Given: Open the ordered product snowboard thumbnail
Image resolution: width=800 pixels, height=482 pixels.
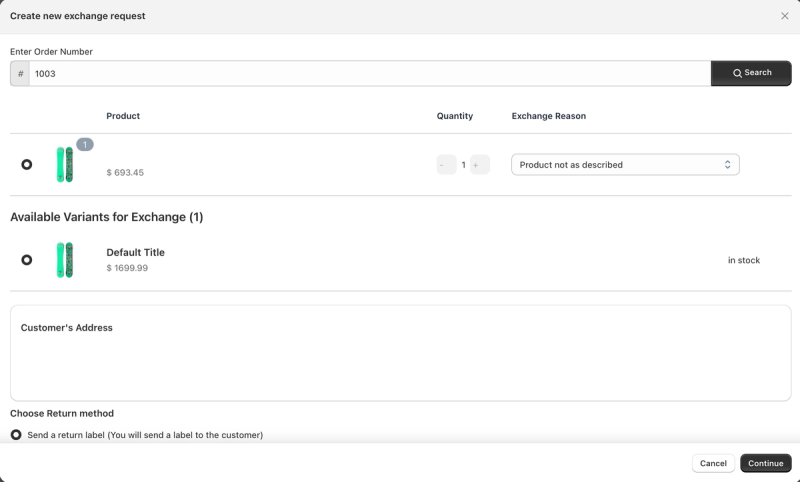Looking at the screenshot, I should (x=65, y=164).
